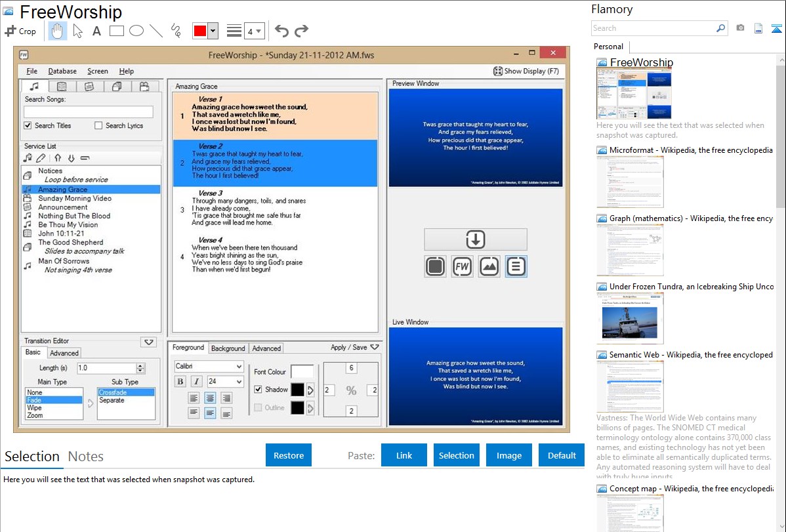
Task: Move the service item up
Action: tap(58, 158)
